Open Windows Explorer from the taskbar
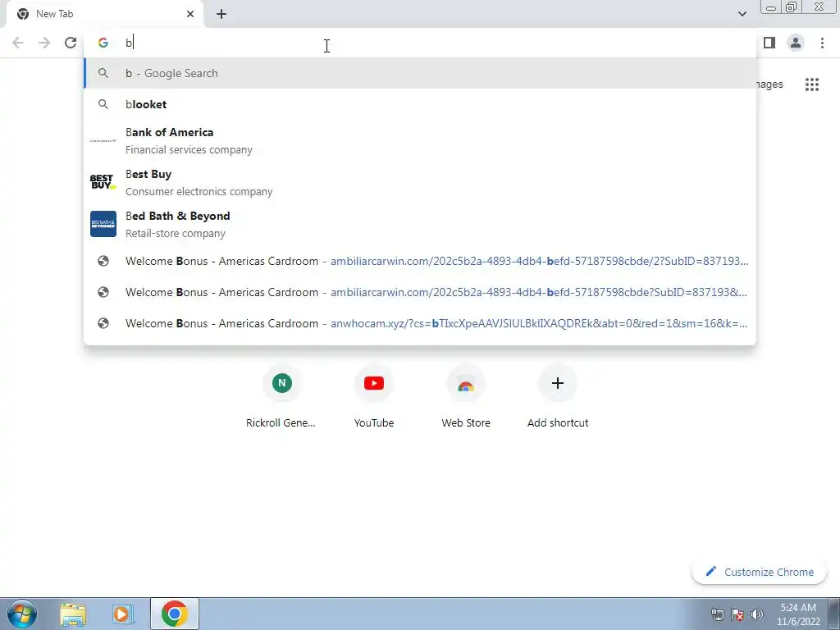The height and width of the screenshot is (630, 840). coord(73,614)
